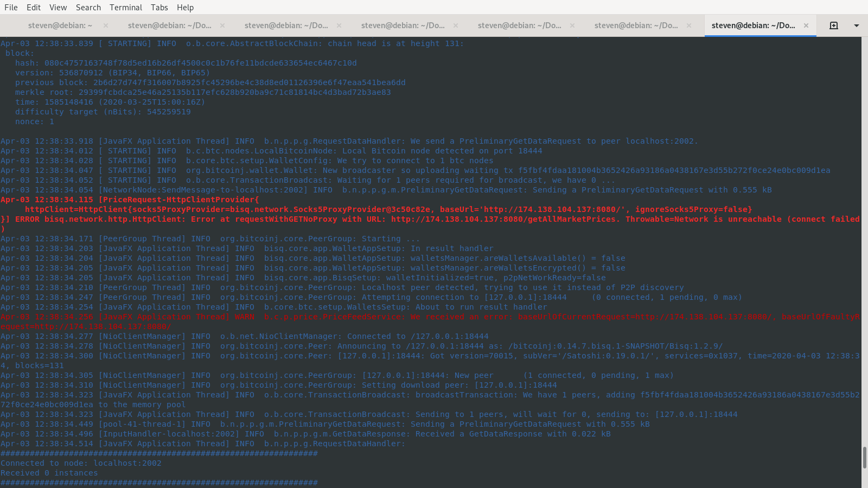Click 'We try to connect to 1 btc nodes'
Screen dimensions: 868x488
pos(416,160)
